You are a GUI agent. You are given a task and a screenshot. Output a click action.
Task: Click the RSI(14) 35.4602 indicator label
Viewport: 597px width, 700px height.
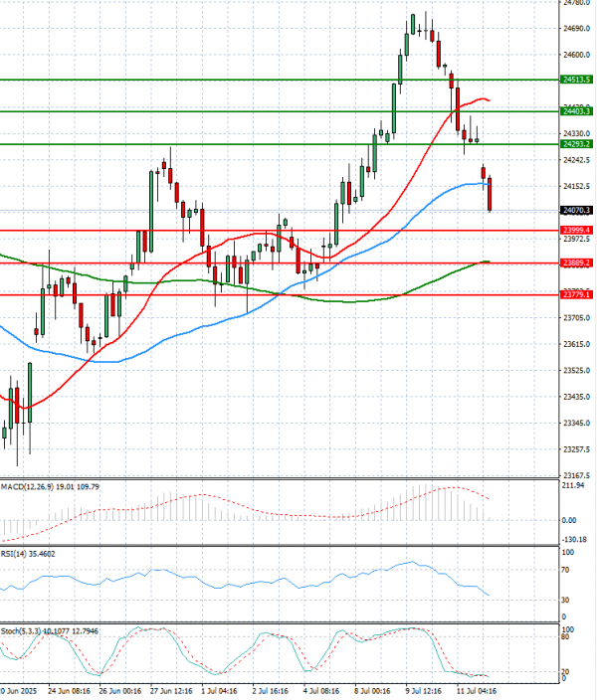28,554
